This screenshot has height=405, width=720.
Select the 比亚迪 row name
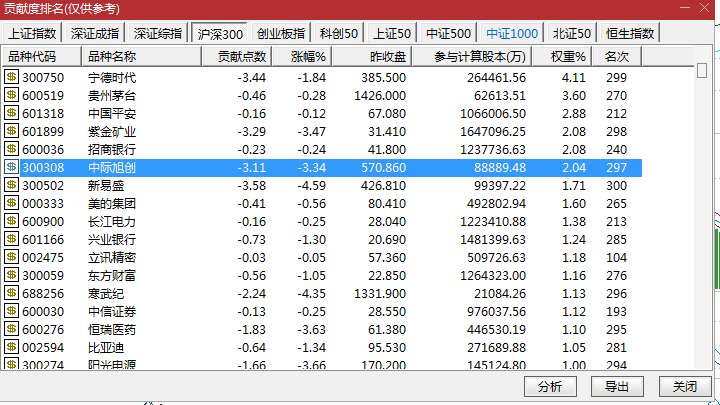pos(106,348)
